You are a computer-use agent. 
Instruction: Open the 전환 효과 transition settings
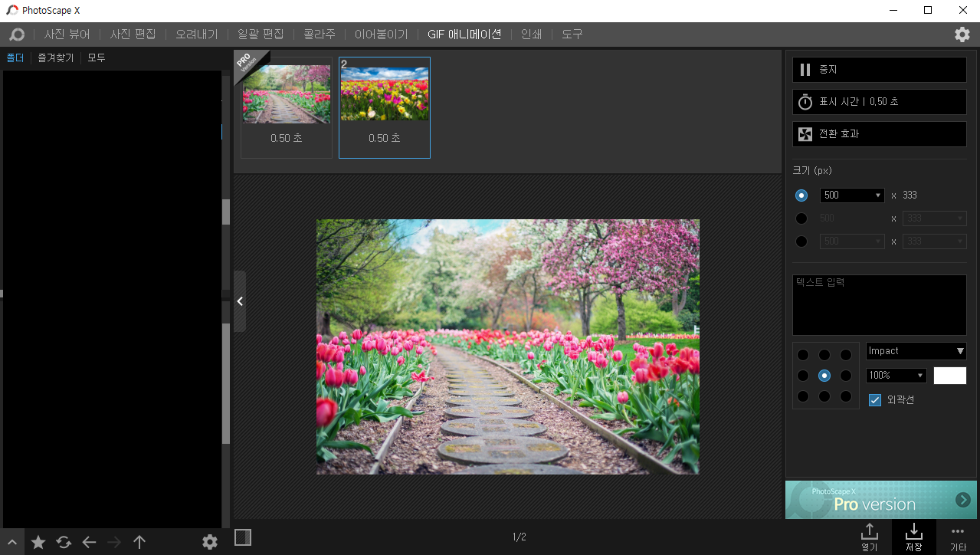point(879,133)
